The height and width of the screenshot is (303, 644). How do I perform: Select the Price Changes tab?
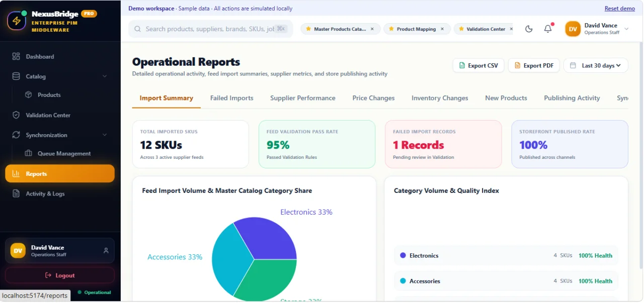373,98
